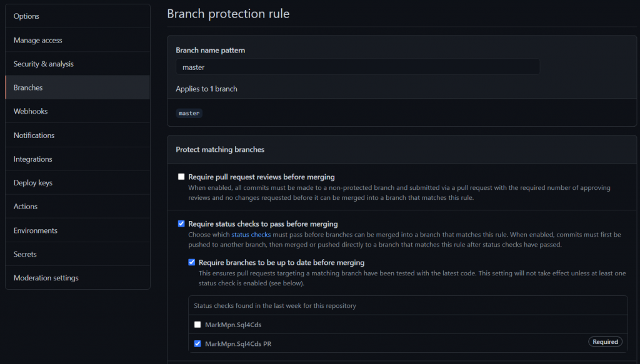Image resolution: width=640 pixels, height=364 pixels.
Task: Open Actions settings in sidebar
Action: coord(26,207)
